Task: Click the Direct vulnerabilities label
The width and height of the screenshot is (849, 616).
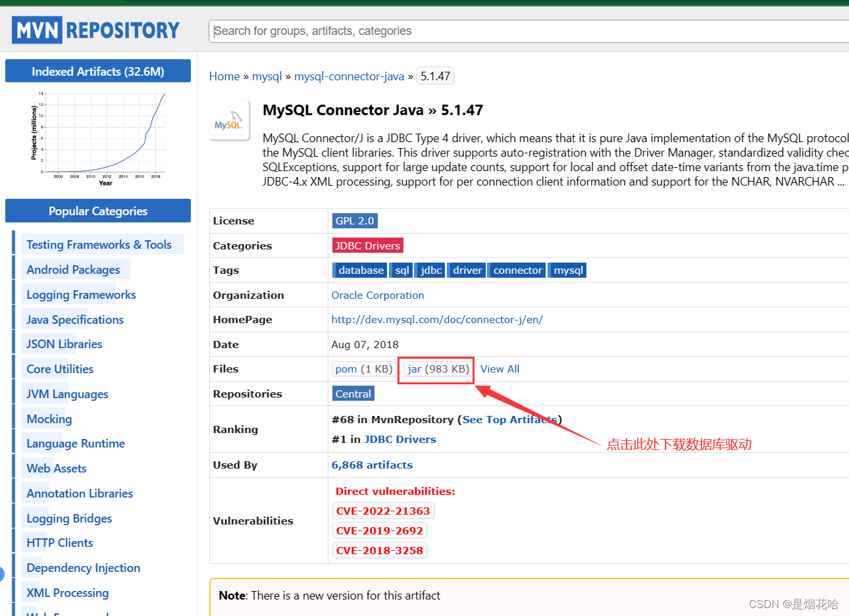Action: tap(395, 492)
